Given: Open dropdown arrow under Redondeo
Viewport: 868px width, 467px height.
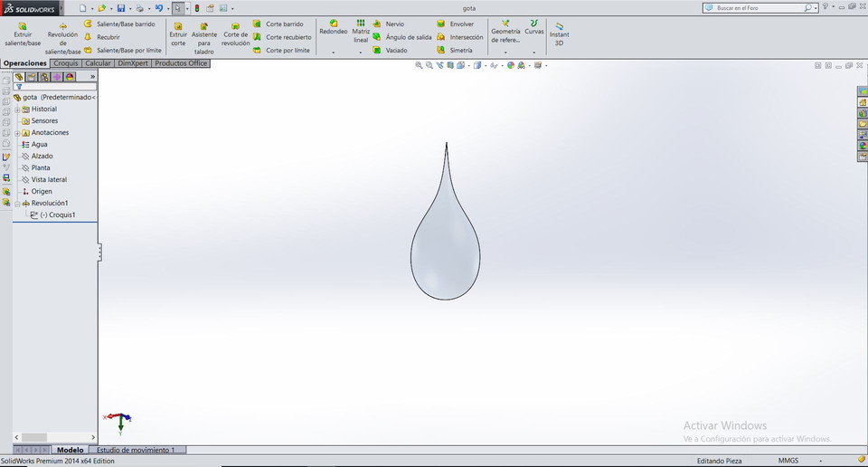Looking at the screenshot, I should pyautogui.click(x=334, y=52).
